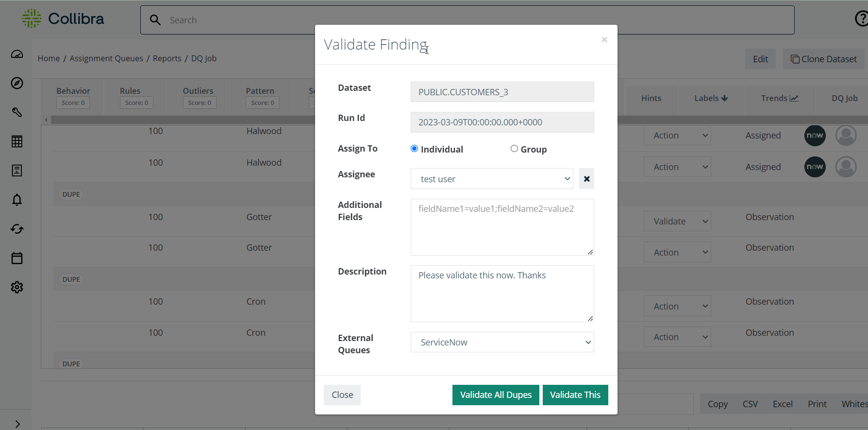Screen dimensions: 868x430
Task: Open the calendar scheduler icon in sidebar
Action: (17, 258)
